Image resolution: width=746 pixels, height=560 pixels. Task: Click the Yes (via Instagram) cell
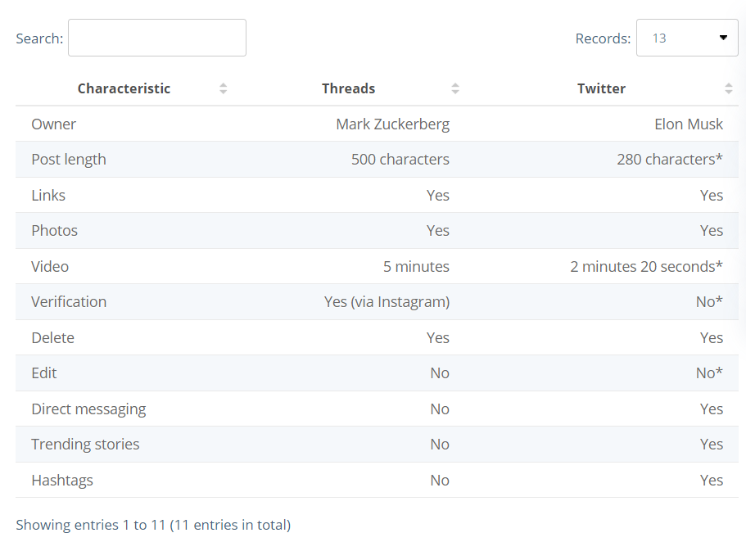[387, 301]
